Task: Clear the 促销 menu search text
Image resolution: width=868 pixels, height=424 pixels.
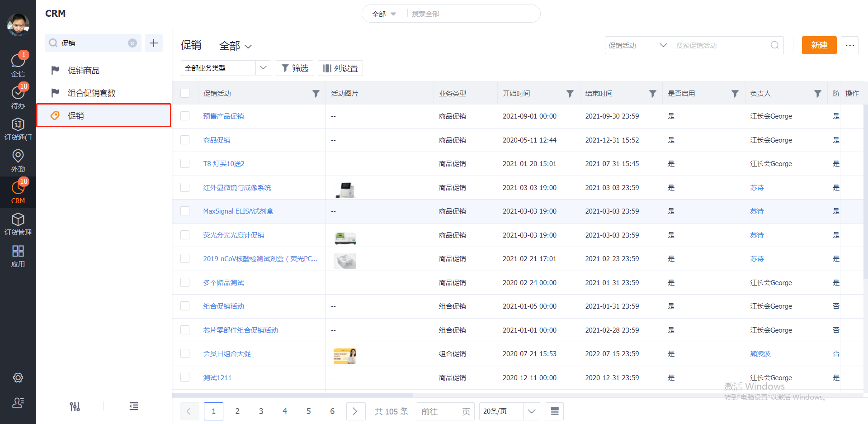Action: [x=132, y=43]
